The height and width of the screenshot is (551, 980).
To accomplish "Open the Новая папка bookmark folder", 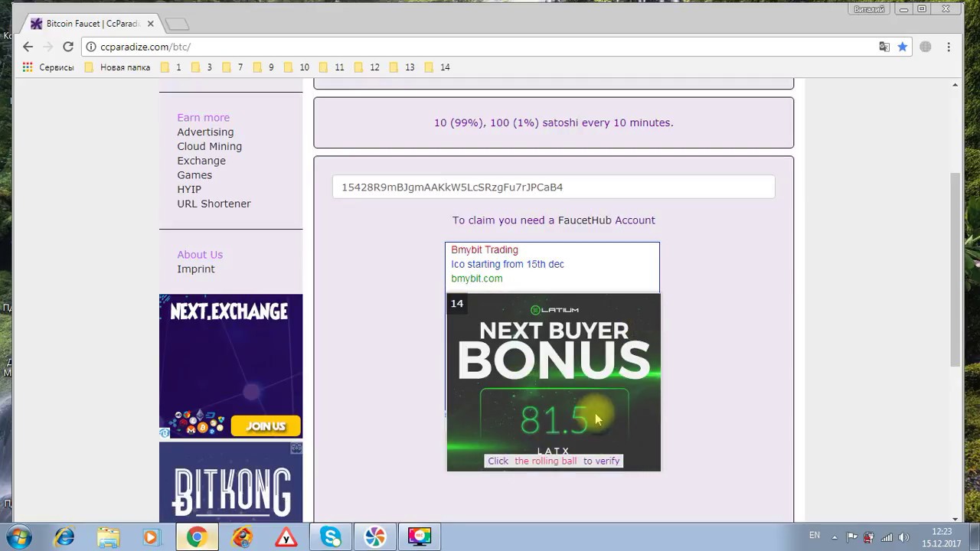I will point(117,67).
